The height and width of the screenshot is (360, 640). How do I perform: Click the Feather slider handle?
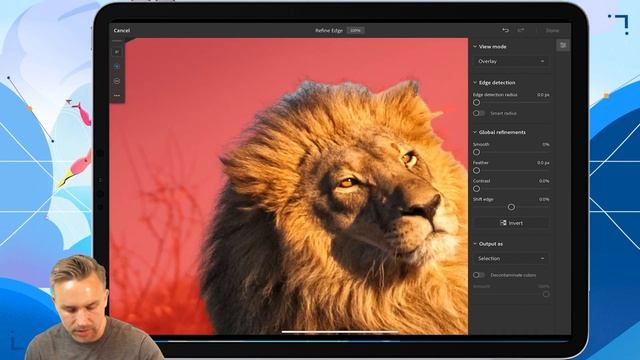point(476,171)
